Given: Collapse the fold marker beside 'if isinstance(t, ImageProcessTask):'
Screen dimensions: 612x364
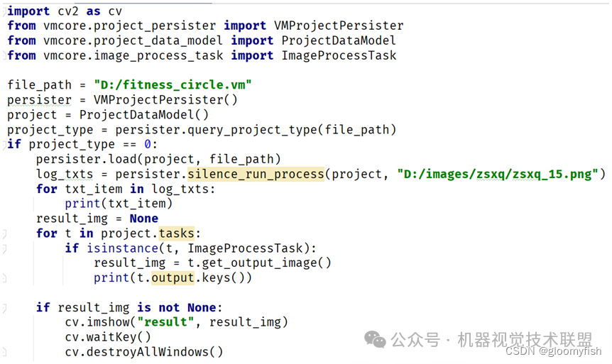Looking at the screenshot, I should click(x=4, y=248).
